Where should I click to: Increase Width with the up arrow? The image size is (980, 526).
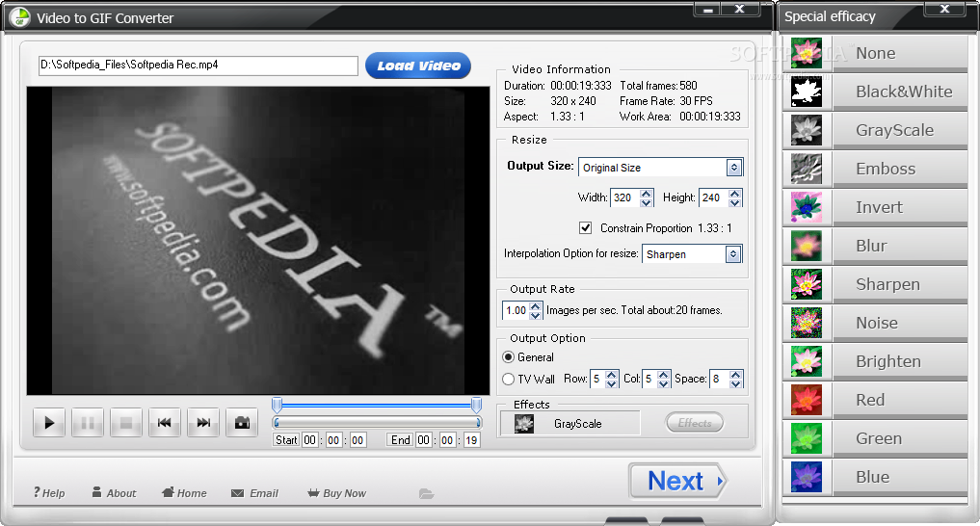(x=647, y=193)
